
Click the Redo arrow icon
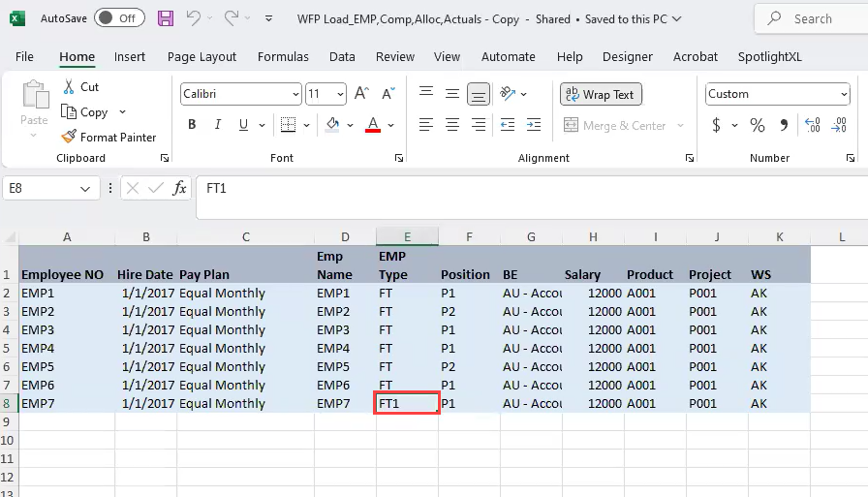click(232, 18)
